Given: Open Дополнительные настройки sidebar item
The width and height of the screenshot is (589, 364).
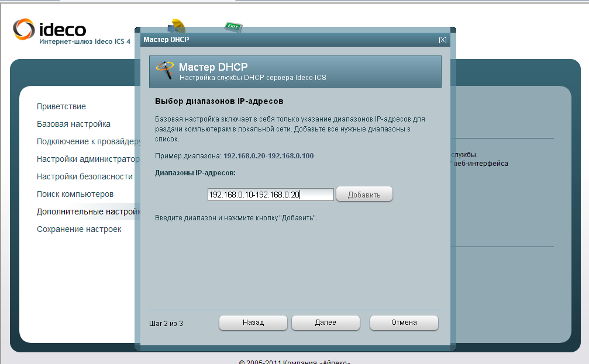Looking at the screenshot, I should tap(88, 212).
